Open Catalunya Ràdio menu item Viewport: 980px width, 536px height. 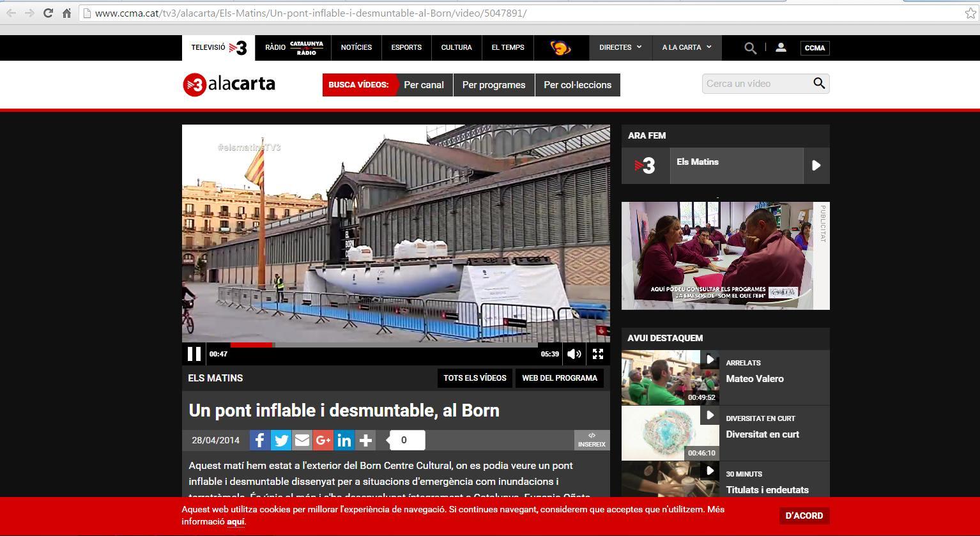tap(294, 48)
